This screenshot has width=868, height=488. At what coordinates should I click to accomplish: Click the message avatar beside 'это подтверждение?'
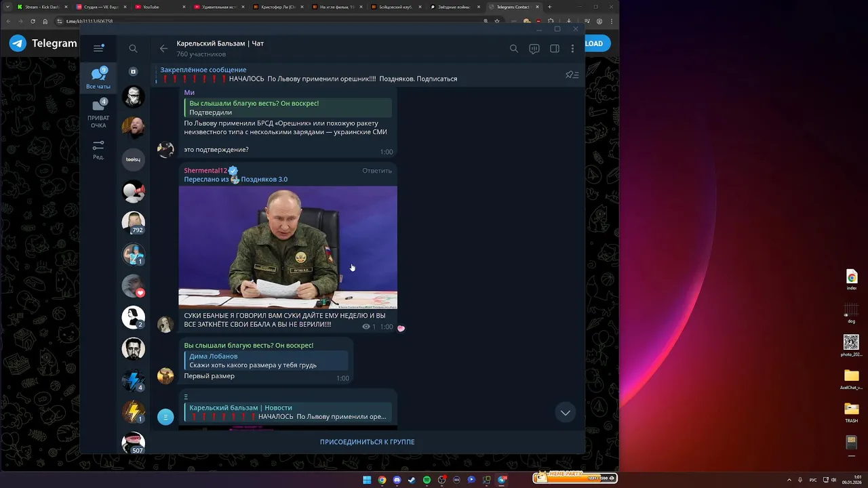pos(165,149)
